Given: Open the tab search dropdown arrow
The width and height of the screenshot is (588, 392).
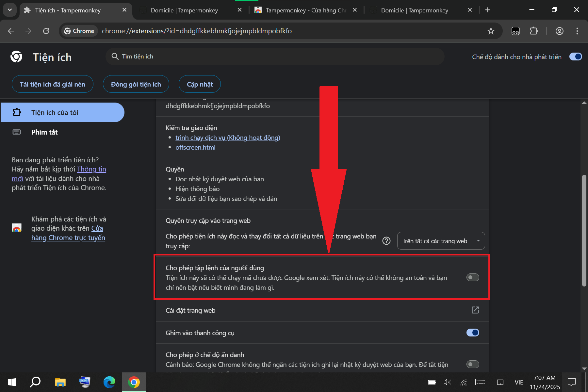Looking at the screenshot, I should (x=10, y=10).
